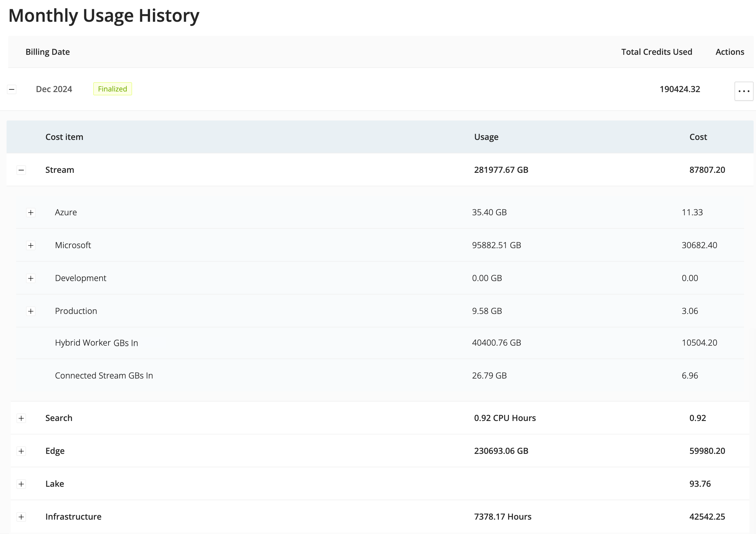
Task: Expand the Lake cost item
Action: coord(22,484)
